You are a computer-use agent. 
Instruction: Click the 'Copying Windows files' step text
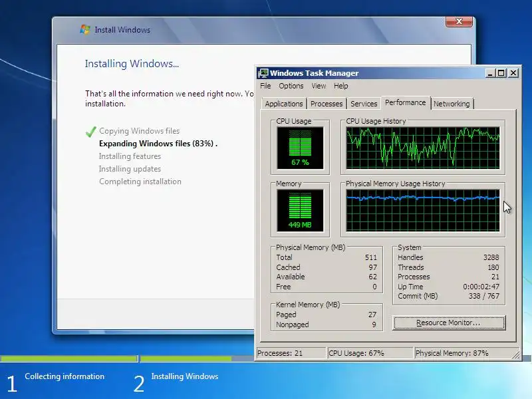[140, 131]
